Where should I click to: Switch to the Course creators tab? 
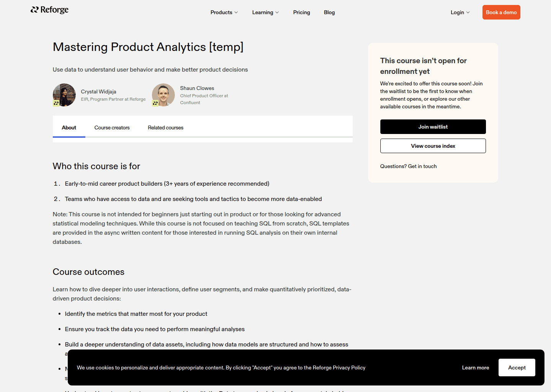click(x=112, y=127)
